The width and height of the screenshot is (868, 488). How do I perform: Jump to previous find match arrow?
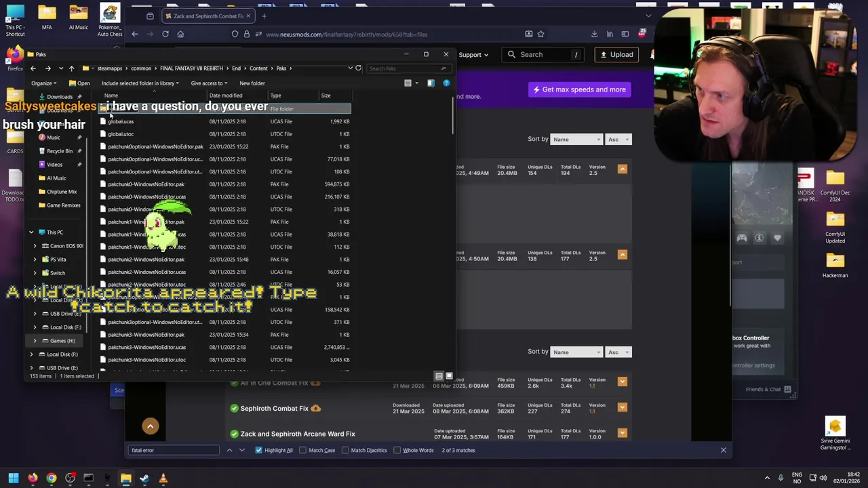pos(229,450)
